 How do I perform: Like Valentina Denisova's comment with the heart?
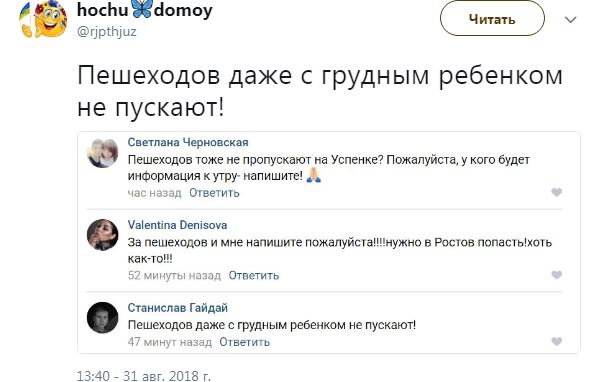point(556,275)
